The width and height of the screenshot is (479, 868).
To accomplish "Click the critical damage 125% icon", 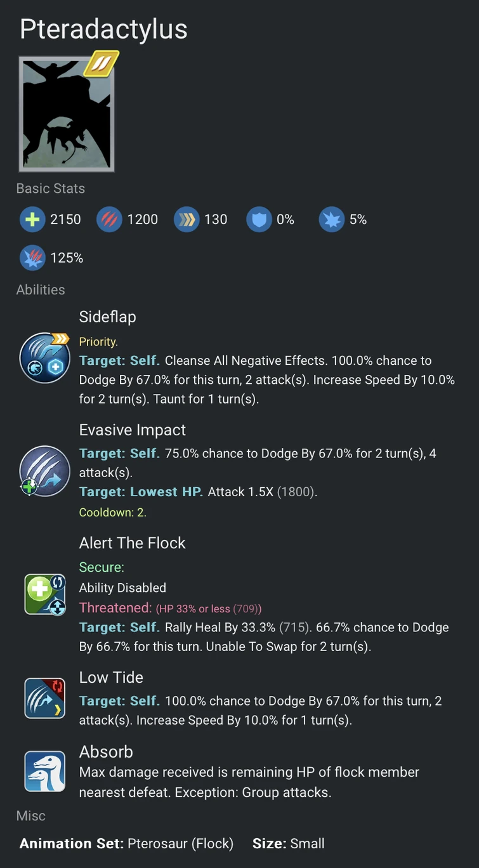I will coord(32,258).
